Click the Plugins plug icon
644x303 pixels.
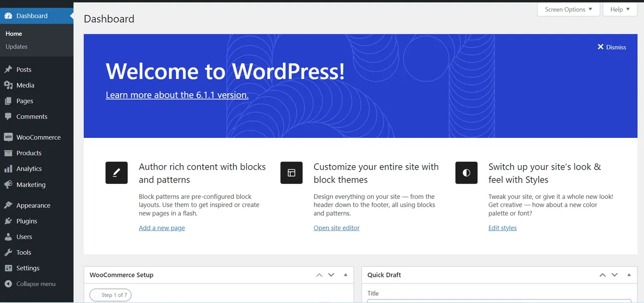tap(8, 221)
